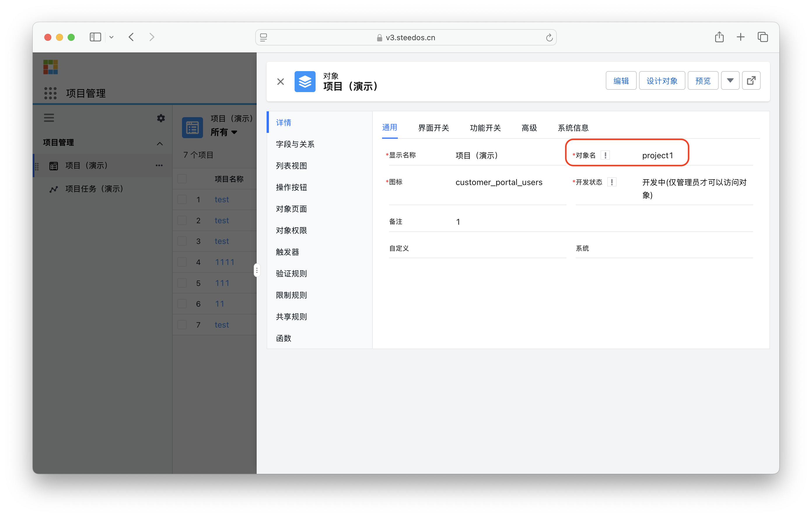Select 限制规则 in the side menu
812x517 pixels.
pyautogui.click(x=320, y=295)
